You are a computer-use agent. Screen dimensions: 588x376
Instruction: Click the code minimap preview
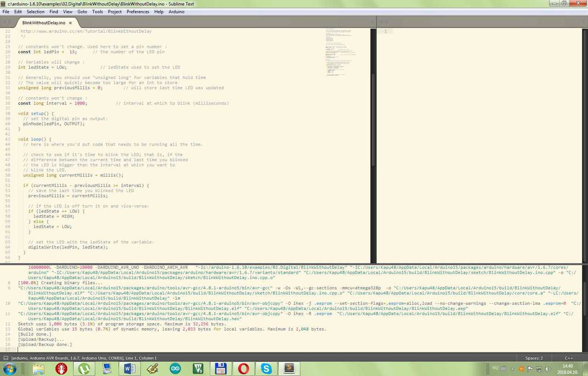click(x=340, y=53)
